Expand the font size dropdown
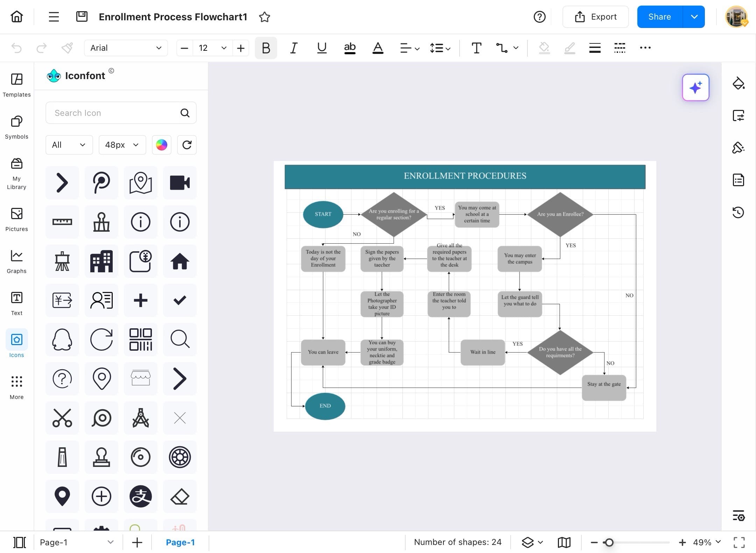756x553 pixels. point(224,48)
